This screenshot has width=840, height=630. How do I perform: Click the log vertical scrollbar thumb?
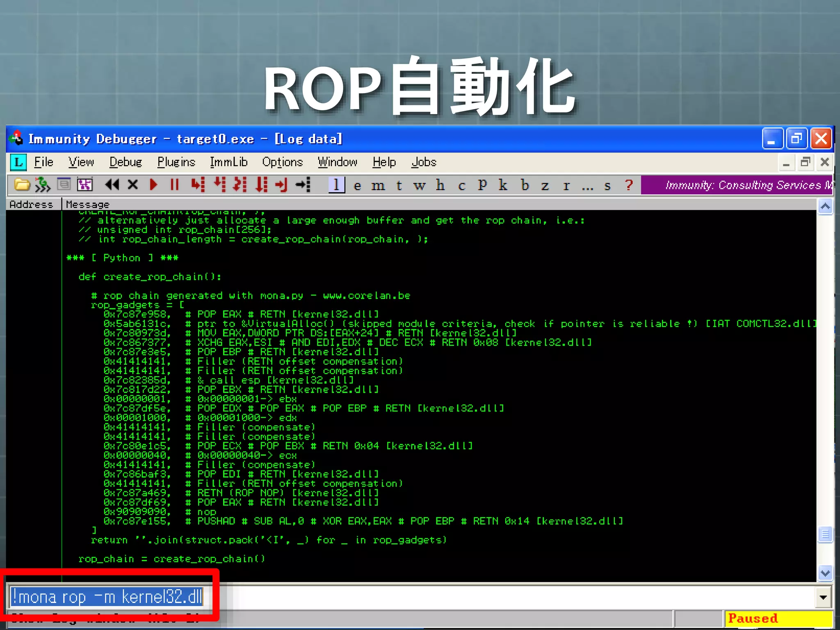click(x=825, y=534)
